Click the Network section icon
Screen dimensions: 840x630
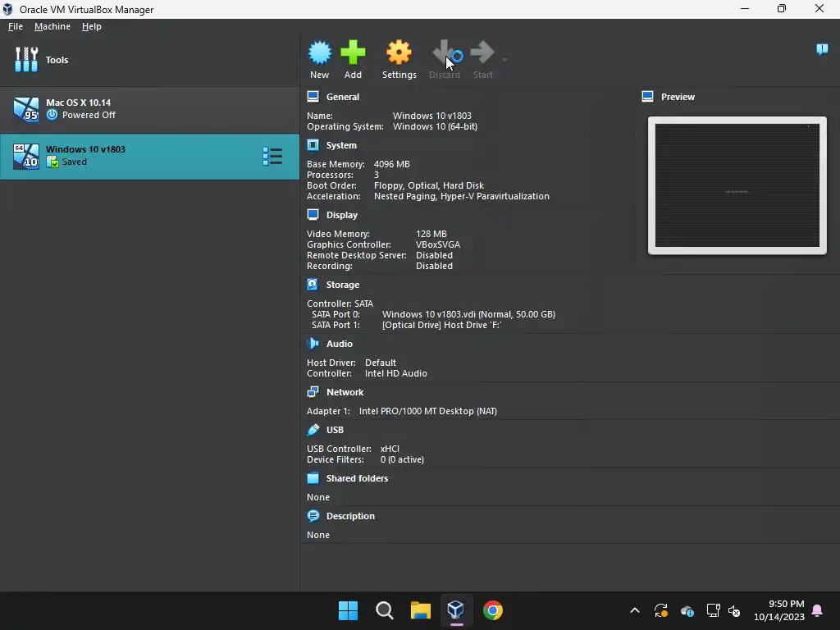click(313, 391)
